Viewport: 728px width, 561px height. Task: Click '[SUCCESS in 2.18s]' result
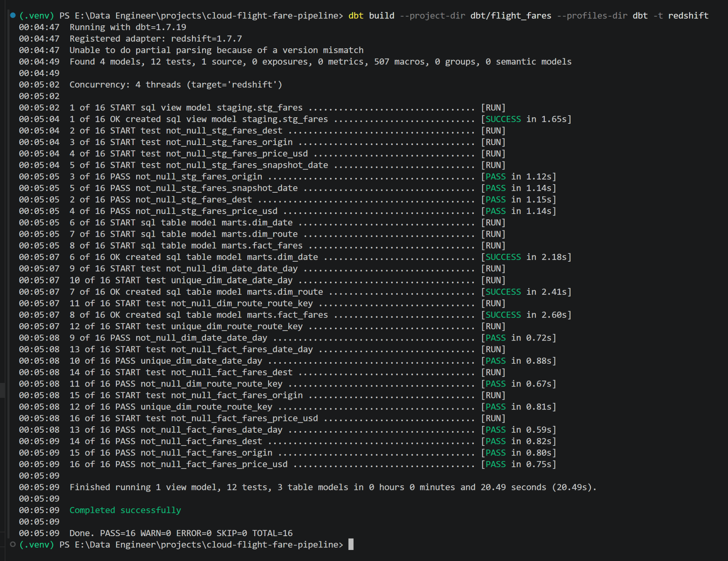click(526, 257)
